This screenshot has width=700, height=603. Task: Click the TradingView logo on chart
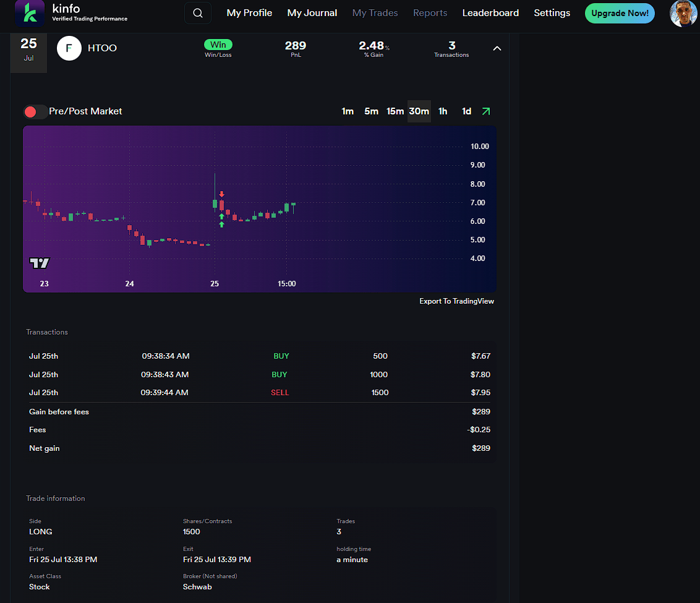(x=40, y=263)
